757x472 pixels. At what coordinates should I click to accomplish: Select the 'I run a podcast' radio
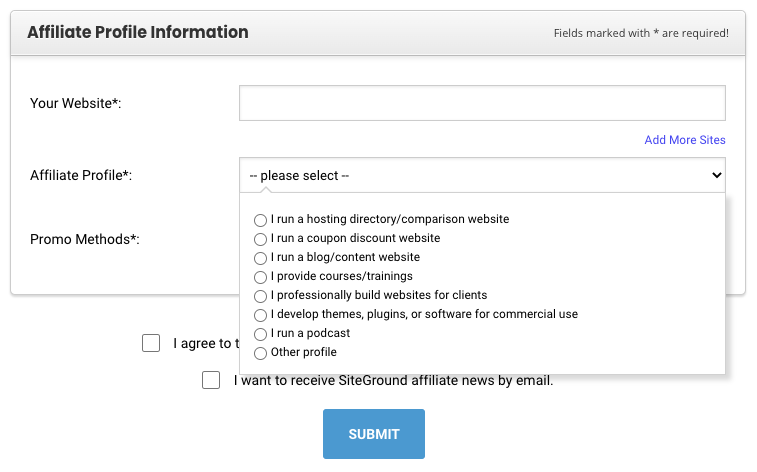261,334
